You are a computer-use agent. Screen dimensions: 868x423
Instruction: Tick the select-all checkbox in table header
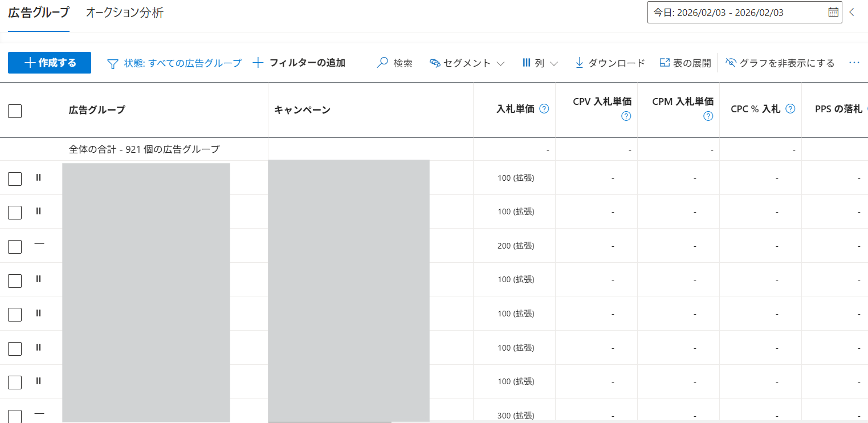[x=15, y=111]
